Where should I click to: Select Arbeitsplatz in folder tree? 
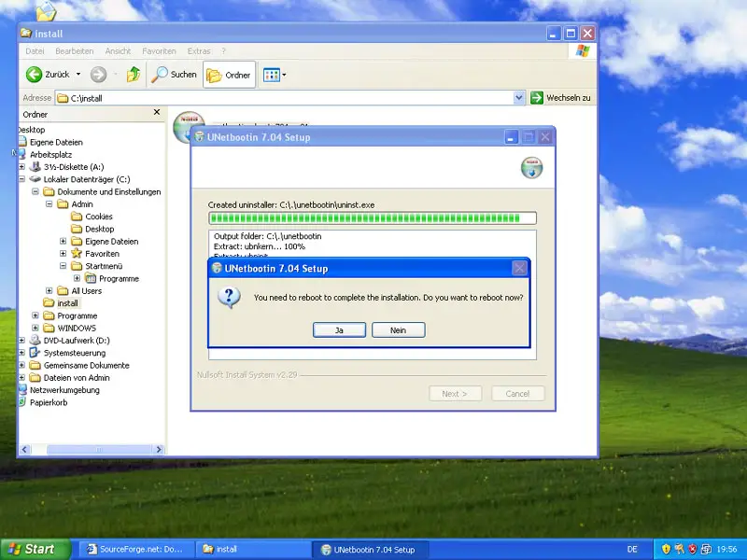[51, 154]
